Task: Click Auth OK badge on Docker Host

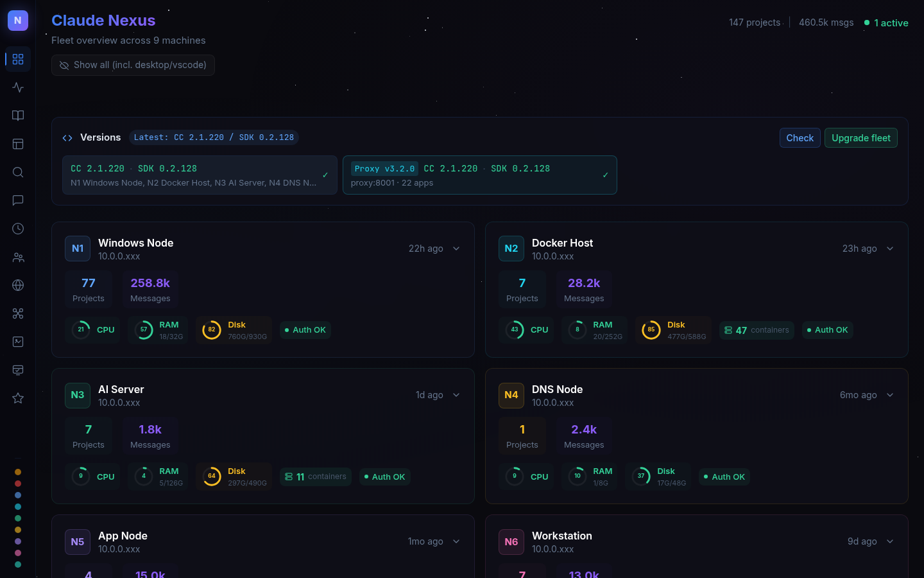Action: (827, 330)
